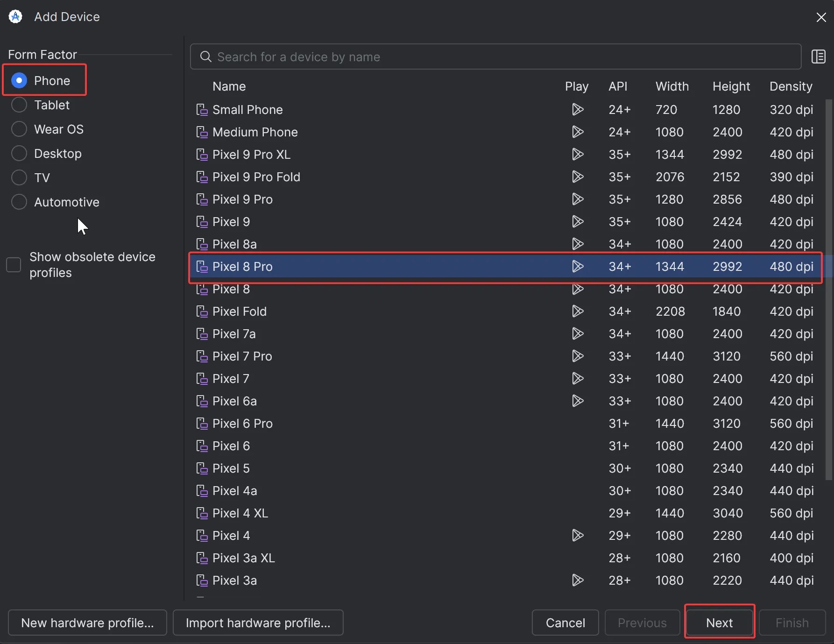The width and height of the screenshot is (834, 644).
Task: Sort devices by Play column header
Action: point(577,86)
